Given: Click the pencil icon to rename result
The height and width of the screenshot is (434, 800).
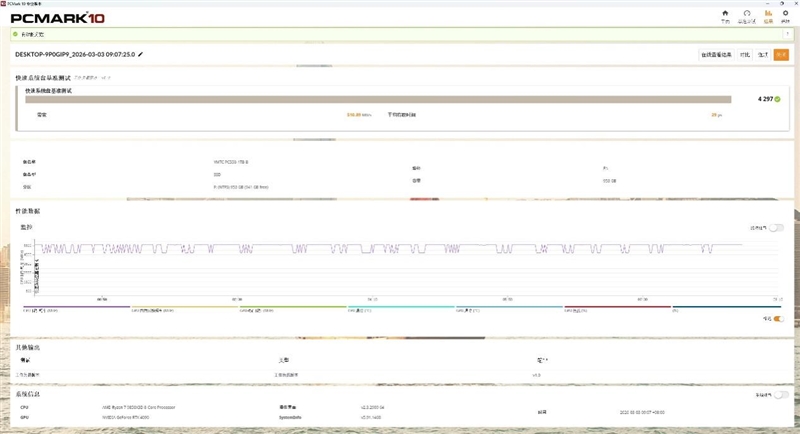Looking at the screenshot, I should coord(141,54).
